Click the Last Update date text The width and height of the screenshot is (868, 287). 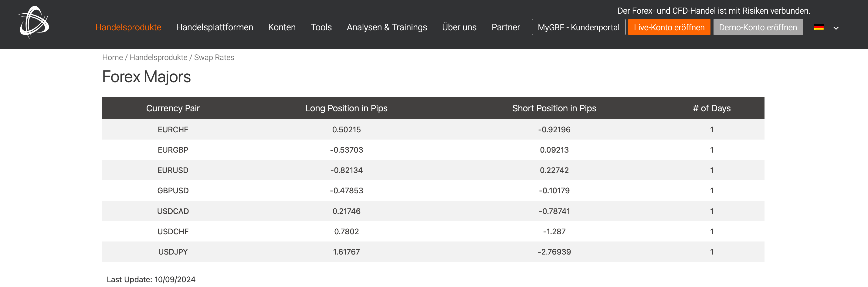[151, 280]
